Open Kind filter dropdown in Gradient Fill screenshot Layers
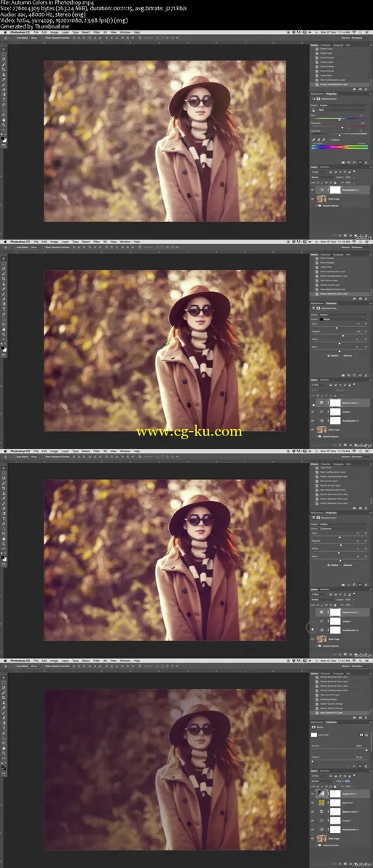The height and width of the screenshot is (868, 373). click(319, 776)
